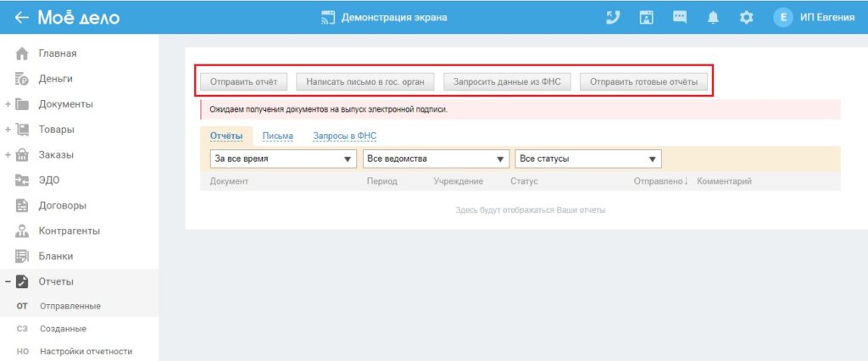Click Запросить данные из ФНС button

point(508,81)
